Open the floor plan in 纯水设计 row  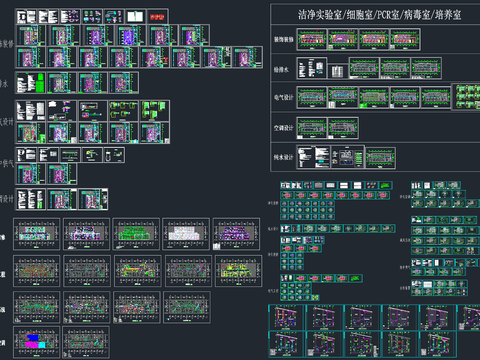[381, 158]
